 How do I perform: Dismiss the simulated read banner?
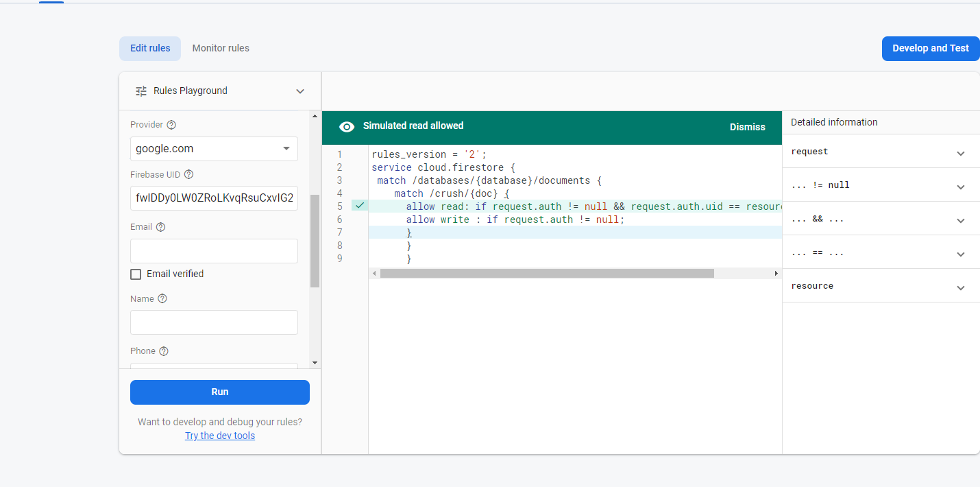[748, 127]
